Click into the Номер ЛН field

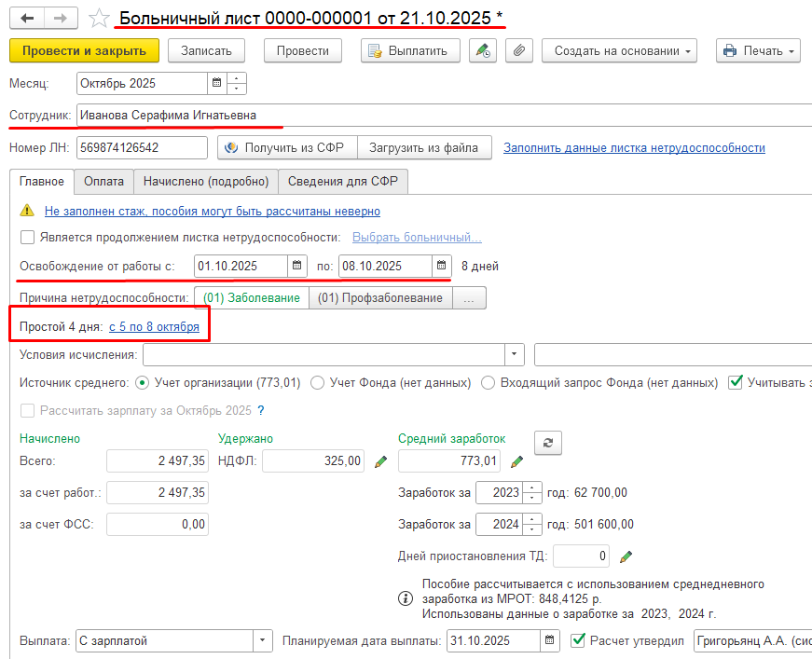click(142, 147)
